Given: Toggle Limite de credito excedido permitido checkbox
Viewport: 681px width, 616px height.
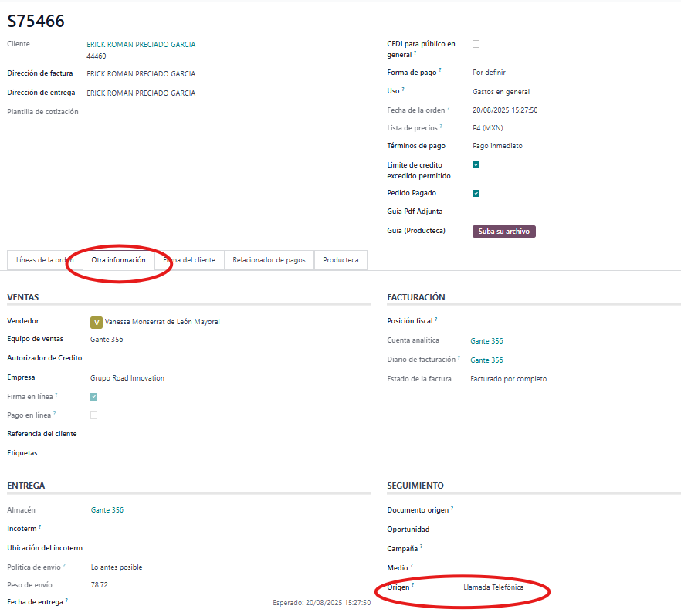Looking at the screenshot, I should 476,164.
